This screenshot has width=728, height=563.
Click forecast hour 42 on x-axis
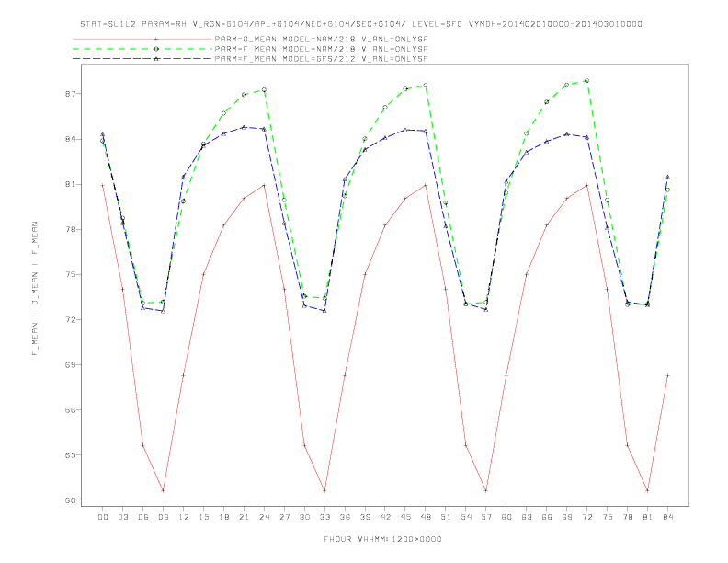(x=385, y=517)
